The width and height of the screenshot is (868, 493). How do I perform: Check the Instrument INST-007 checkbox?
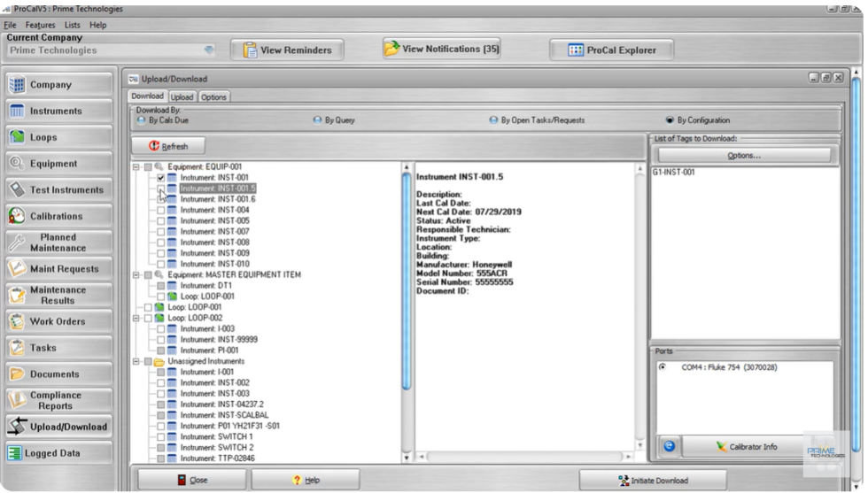(x=160, y=232)
